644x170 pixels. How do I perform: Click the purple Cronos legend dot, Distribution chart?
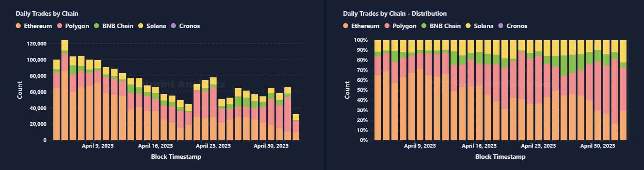(x=501, y=26)
